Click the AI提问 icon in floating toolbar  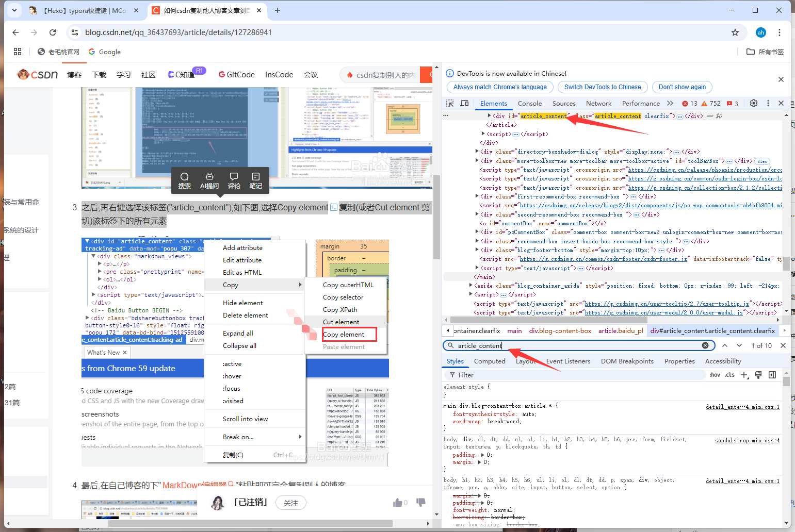click(209, 181)
